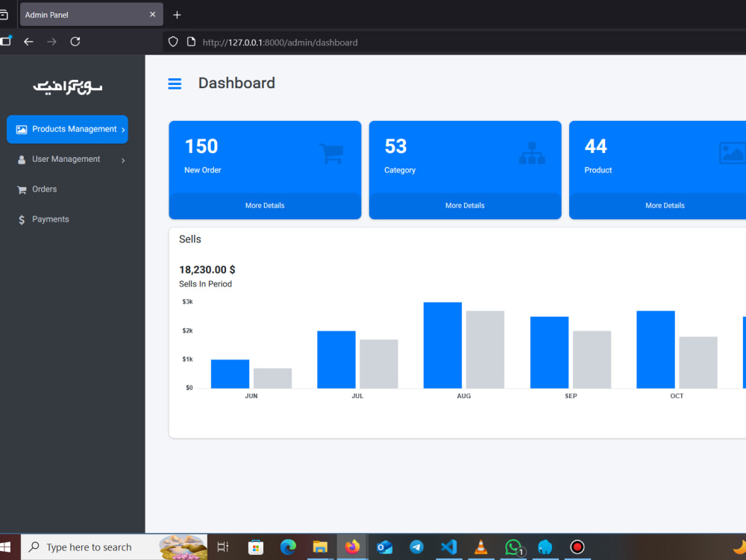
Task: Click More Details under Category
Action: pos(465,205)
